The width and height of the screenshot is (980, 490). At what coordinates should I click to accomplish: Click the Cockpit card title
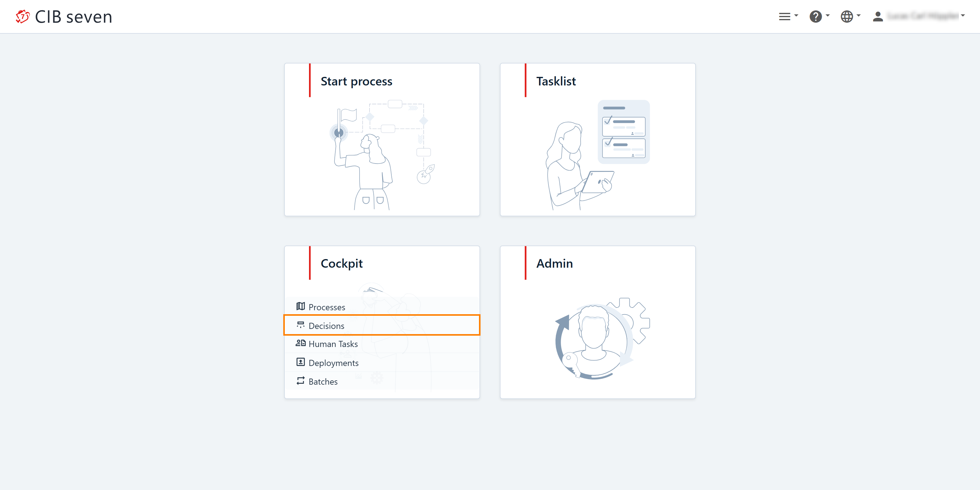pyautogui.click(x=341, y=263)
